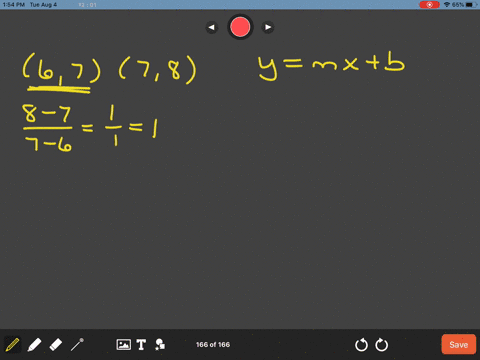480x360 pixels.
Task: Go to the previous slide arrow
Action: [x=211, y=27]
